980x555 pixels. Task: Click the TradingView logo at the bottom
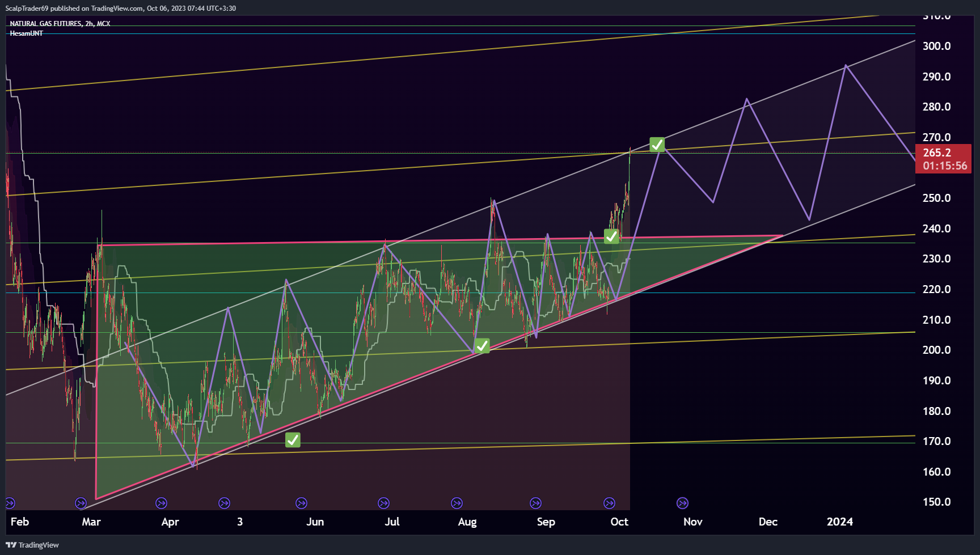pos(32,545)
